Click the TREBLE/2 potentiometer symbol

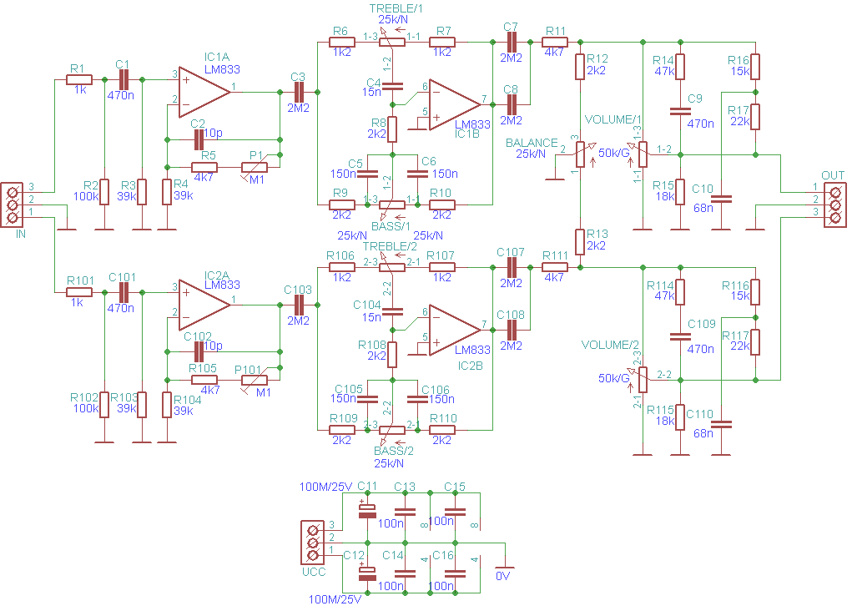(x=392, y=266)
